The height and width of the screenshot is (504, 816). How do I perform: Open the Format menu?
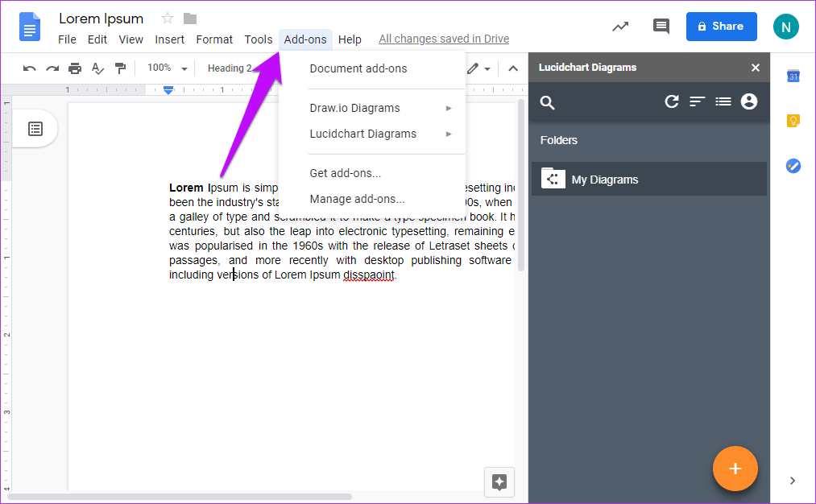coord(214,39)
